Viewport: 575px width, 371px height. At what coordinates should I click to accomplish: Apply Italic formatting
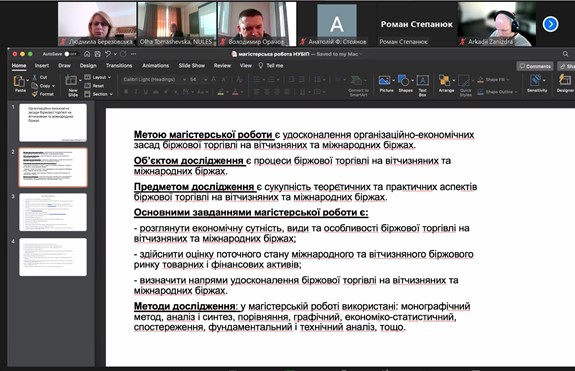point(136,92)
